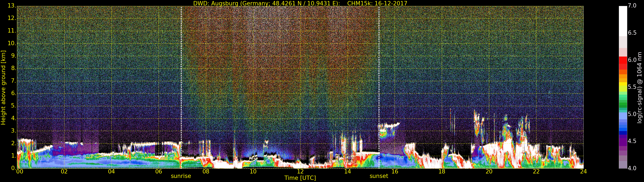Click the '6.5' colorbar tick label

coord(632,33)
